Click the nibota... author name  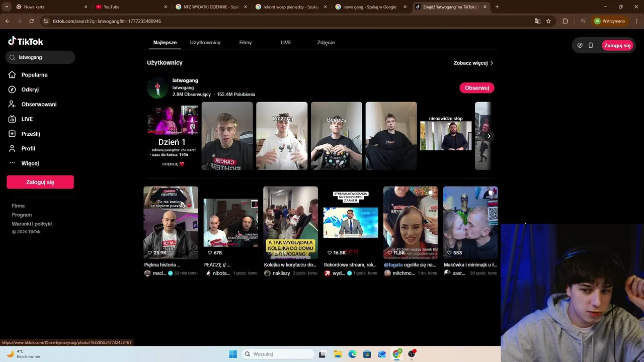(x=221, y=273)
